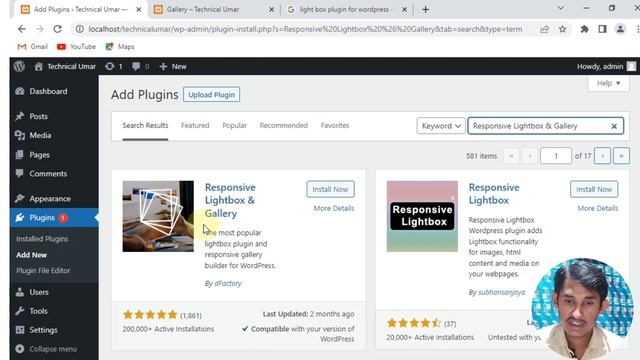Screen dimensions: 640x360
Task: Open Howdy, admin account menu
Action: tap(606, 66)
